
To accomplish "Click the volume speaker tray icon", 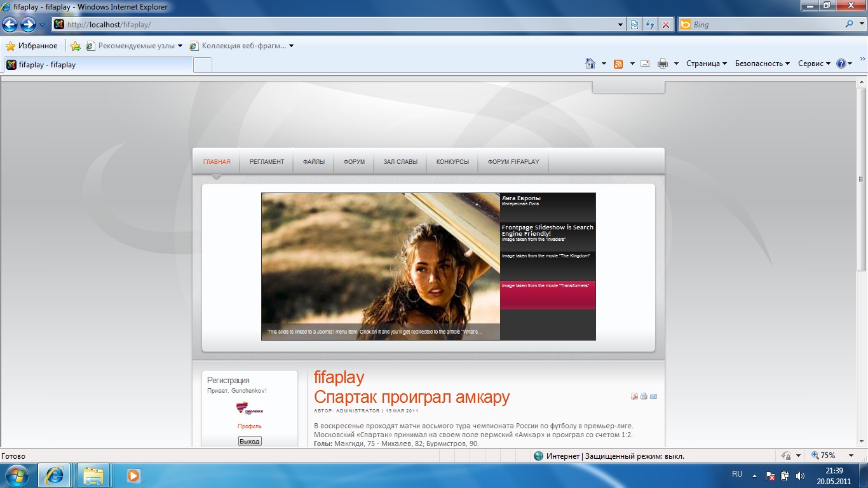I will (x=799, y=475).
